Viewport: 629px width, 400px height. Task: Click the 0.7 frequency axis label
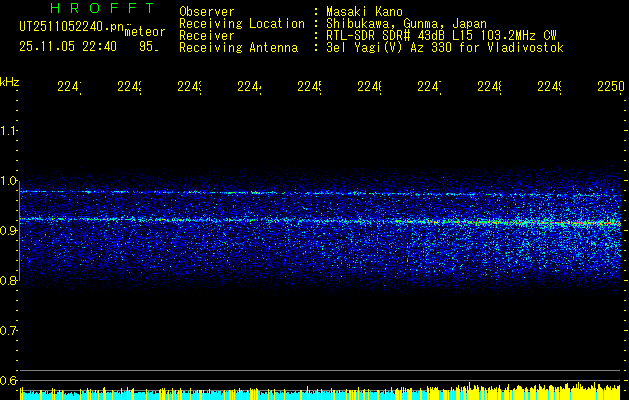point(8,331)
